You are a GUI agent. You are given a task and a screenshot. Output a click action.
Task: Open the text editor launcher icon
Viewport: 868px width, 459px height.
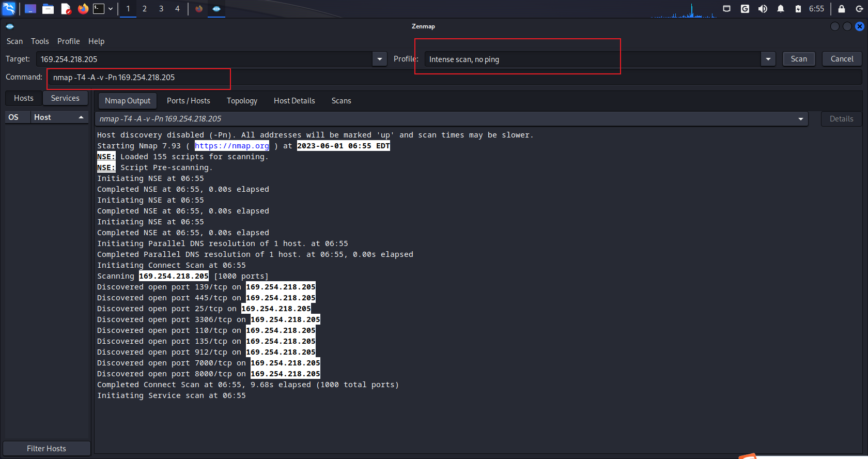[66, 9]
